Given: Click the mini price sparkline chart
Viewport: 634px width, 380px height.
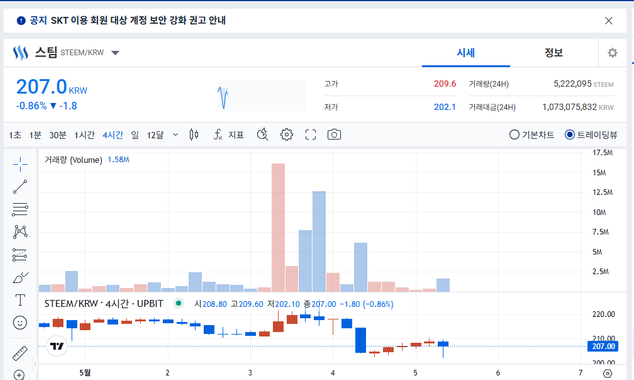Looking at the screenshot, I should (262, 95).
